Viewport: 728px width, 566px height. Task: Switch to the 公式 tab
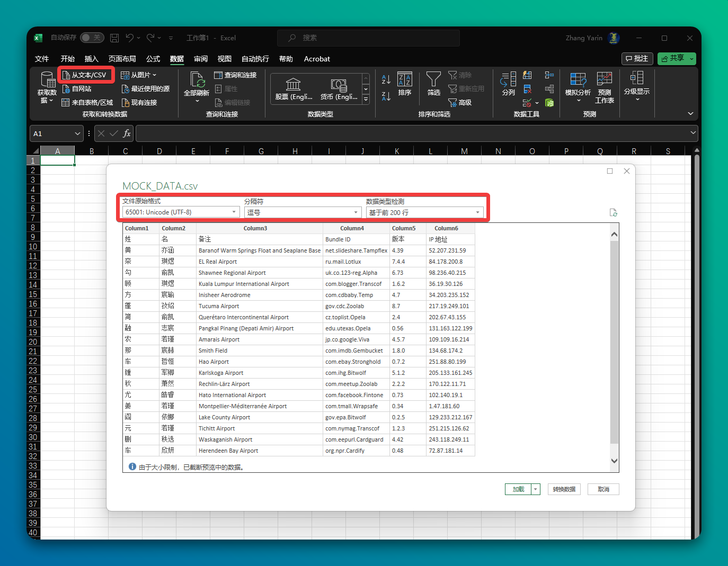click(x=153, y=59)
